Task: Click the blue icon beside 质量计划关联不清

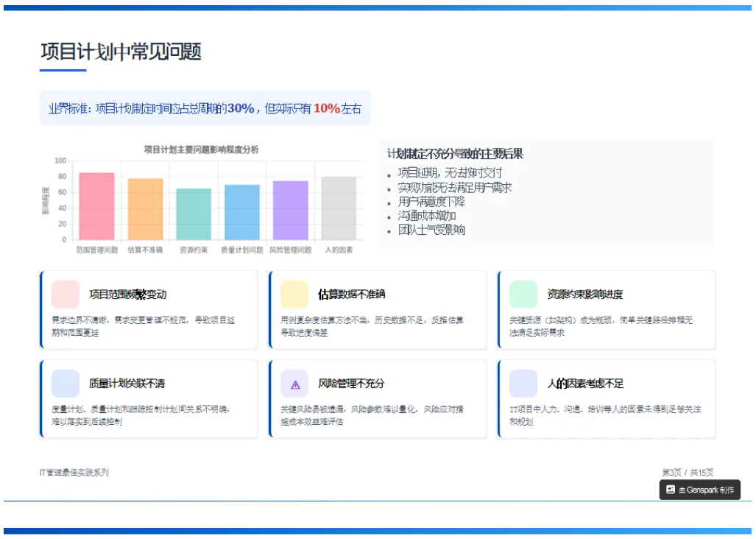Action: coord(65,383)
